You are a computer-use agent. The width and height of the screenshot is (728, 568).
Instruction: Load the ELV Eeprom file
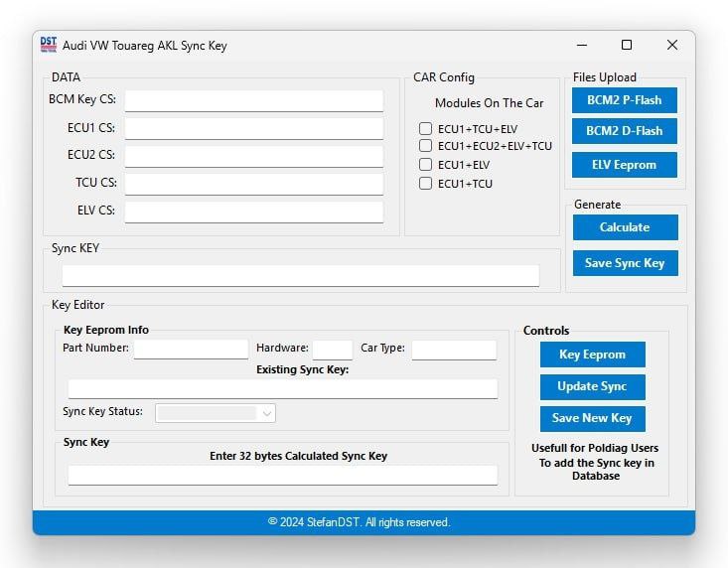(624, 165)
